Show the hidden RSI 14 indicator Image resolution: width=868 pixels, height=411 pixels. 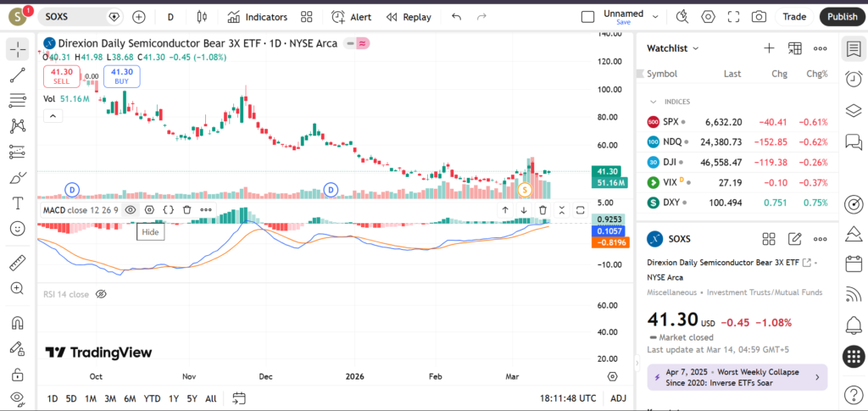pos(101,294)
